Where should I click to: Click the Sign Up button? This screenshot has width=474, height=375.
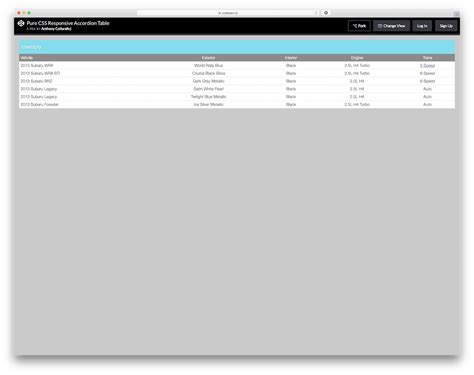pyautogui.click(x=446, y=26)
